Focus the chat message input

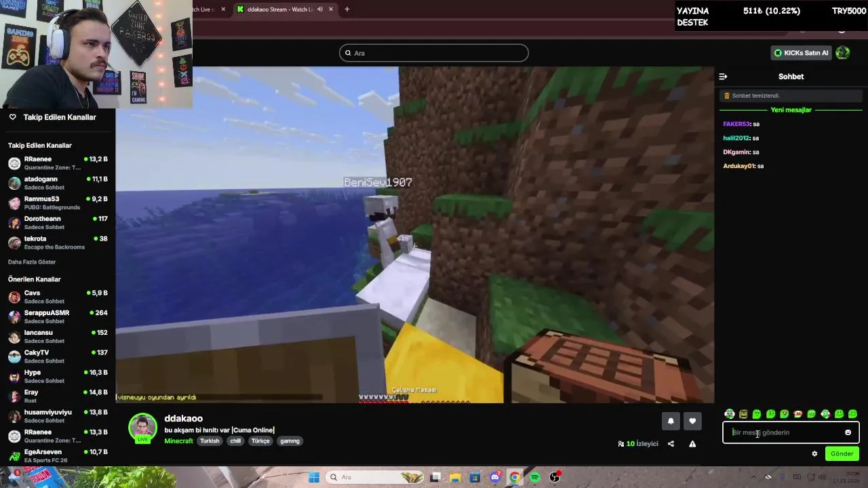tap(791, 432)
